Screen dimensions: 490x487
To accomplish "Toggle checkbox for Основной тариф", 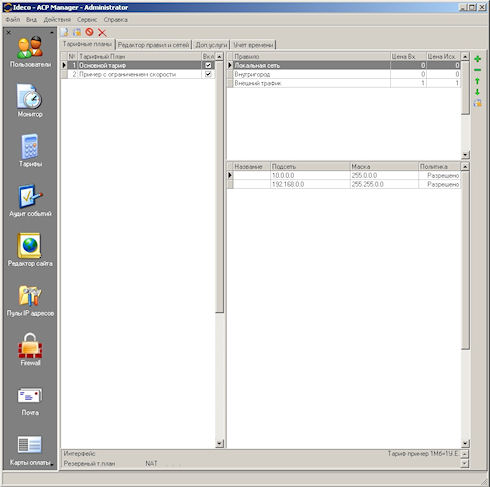I will click(208, 65).
